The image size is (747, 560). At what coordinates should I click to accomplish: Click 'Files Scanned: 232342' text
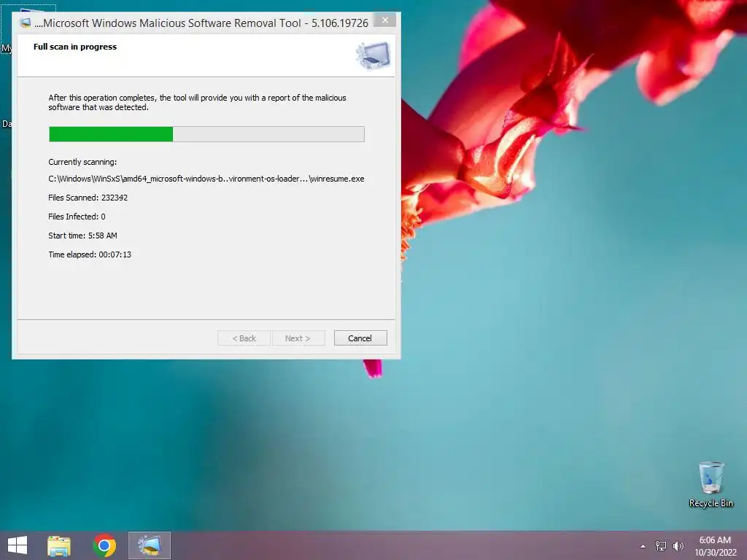pyautogui.click(x=88, y=198)
